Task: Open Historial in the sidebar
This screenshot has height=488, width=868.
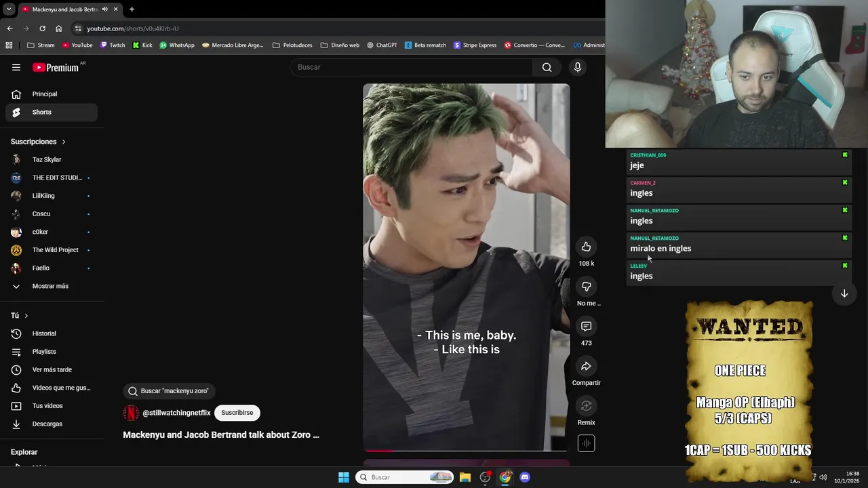Action: (x=52, y=333)
